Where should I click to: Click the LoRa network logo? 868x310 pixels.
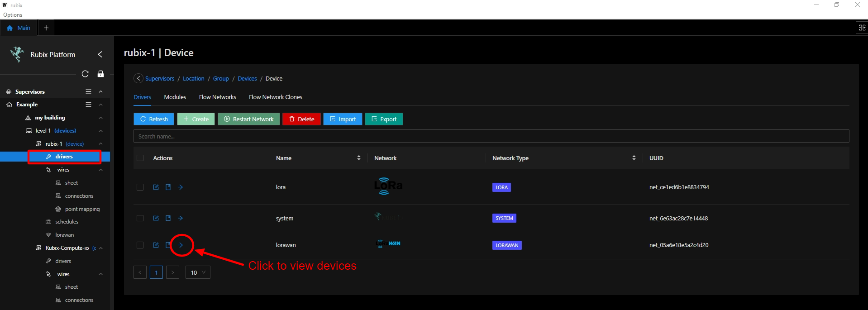(388, 186)
